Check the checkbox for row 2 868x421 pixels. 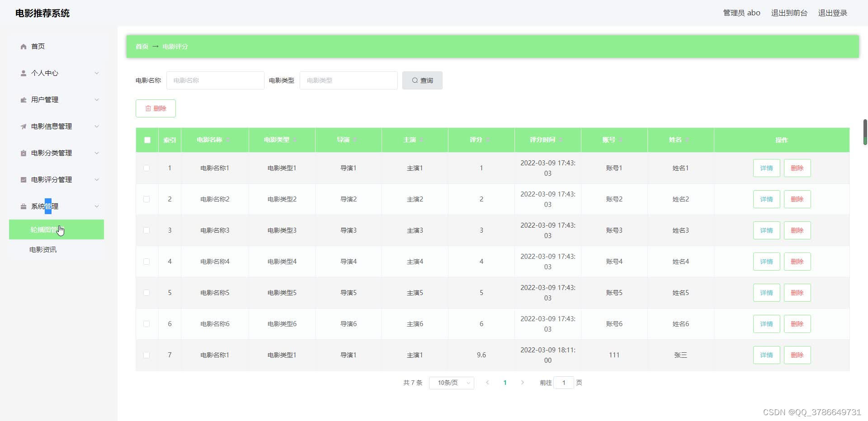(x=146, y=199)
